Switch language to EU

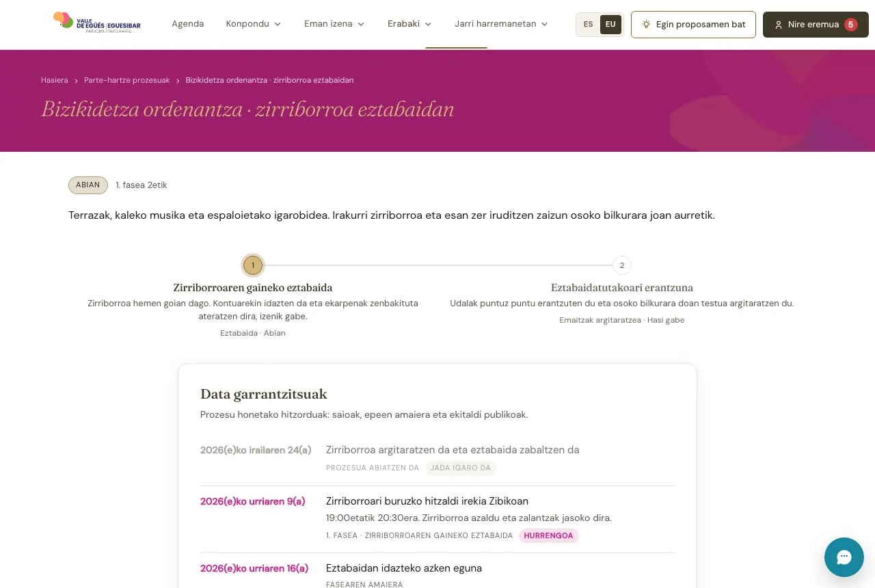(x=610, y=25)
